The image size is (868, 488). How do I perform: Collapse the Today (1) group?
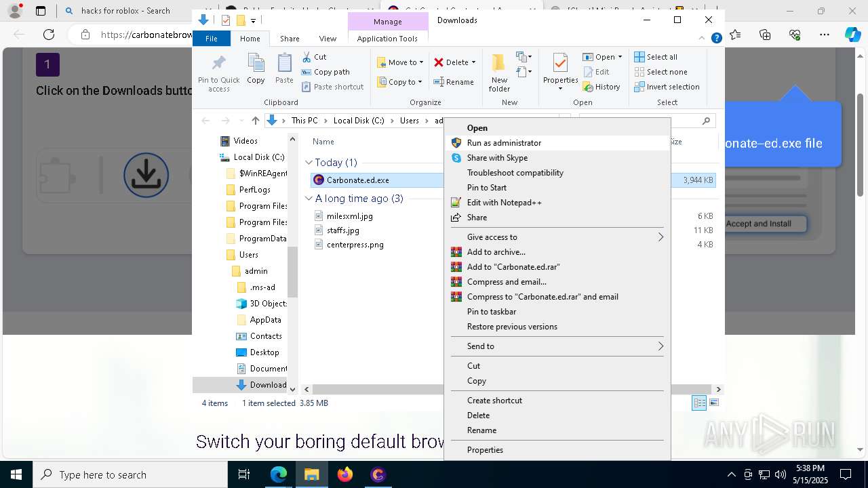[309, 163]
